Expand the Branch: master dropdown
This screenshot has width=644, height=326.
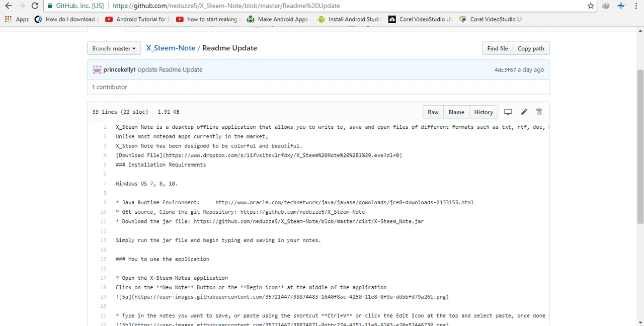point(114,48)
